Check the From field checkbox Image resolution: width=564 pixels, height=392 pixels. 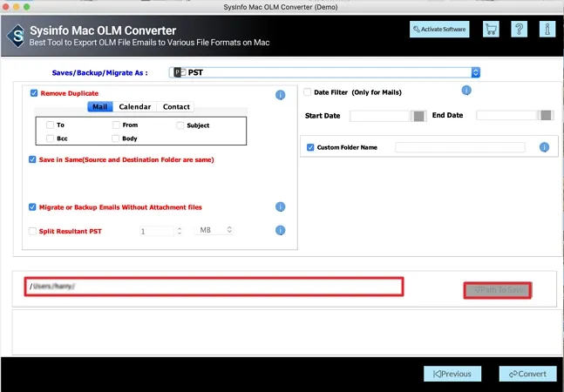pos(116,125)
